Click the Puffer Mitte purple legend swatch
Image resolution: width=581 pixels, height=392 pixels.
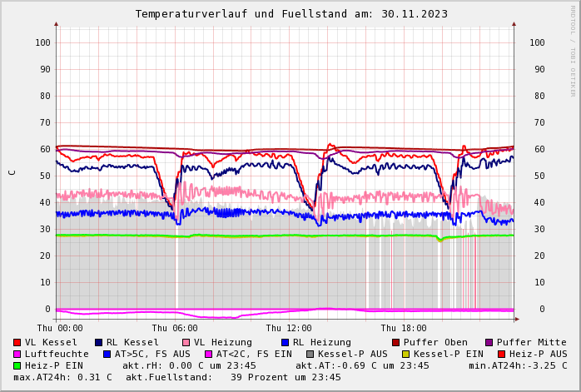click(489, 342)
